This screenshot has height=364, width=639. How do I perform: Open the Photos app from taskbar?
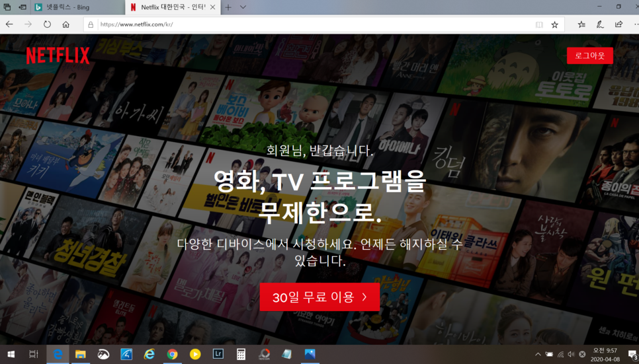[310, 354]
